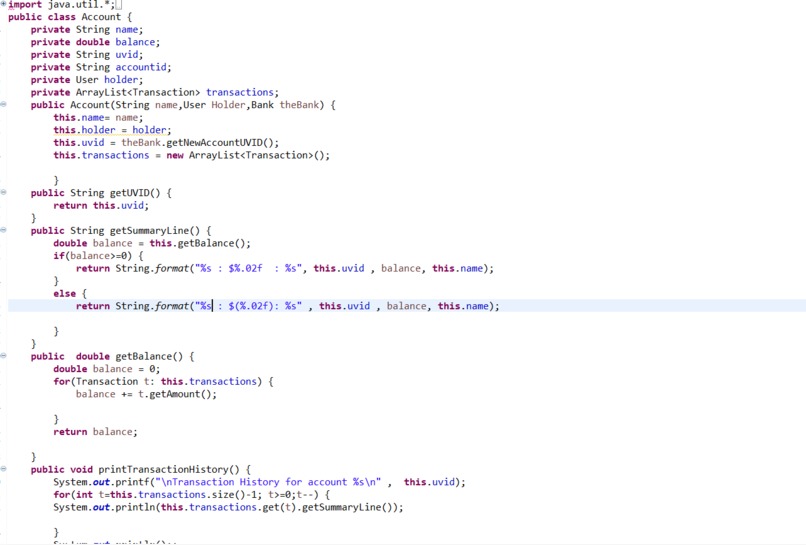Image resolution: width=806 pixels, height=545 pixels.
Task: Click the 'System.out.println(this.transactions.get(t)...' line
Action: tap(228, 507)
